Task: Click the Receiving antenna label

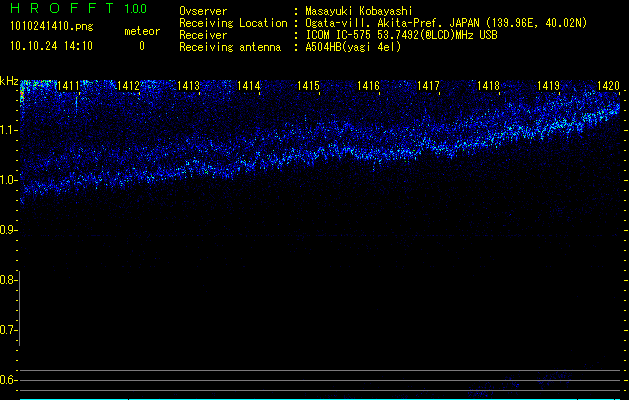Action: coord(230,47)
